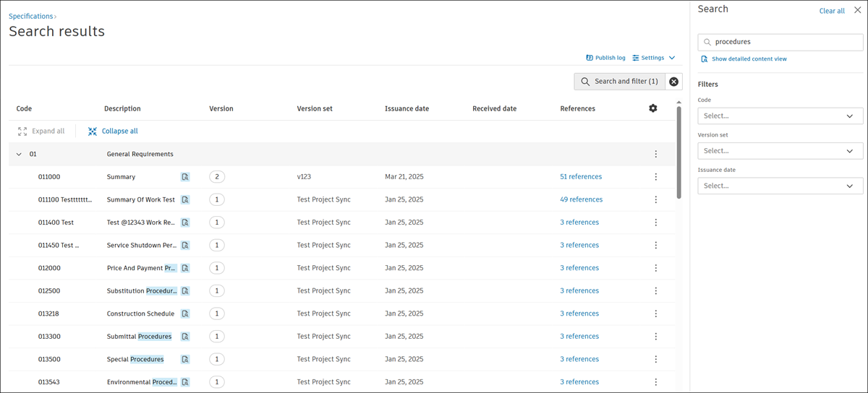Open the Publish log
Viewport: 868px width, 393px height.
605,58
